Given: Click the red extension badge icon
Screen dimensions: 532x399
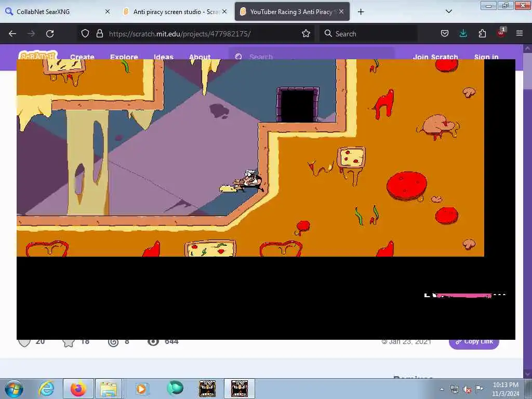Looking at the screenshot, I should click(x=501, y=33).
